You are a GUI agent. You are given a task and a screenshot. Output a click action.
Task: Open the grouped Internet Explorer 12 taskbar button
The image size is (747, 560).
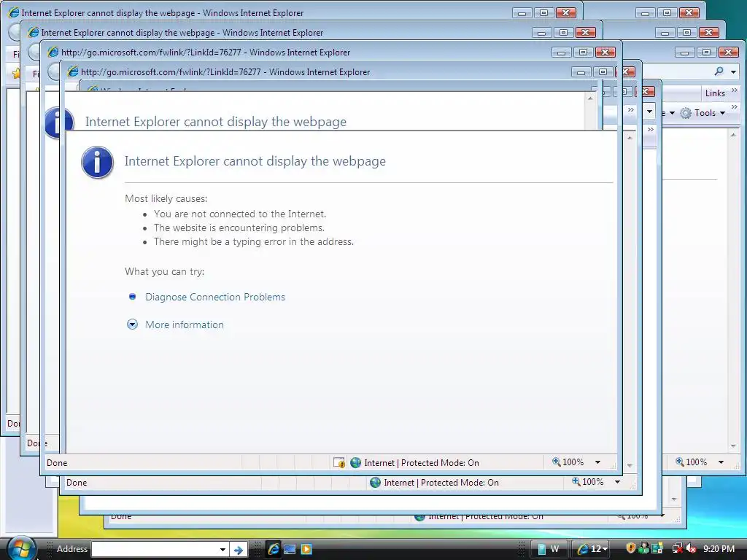pyautogui.click(x=591, y=549)
